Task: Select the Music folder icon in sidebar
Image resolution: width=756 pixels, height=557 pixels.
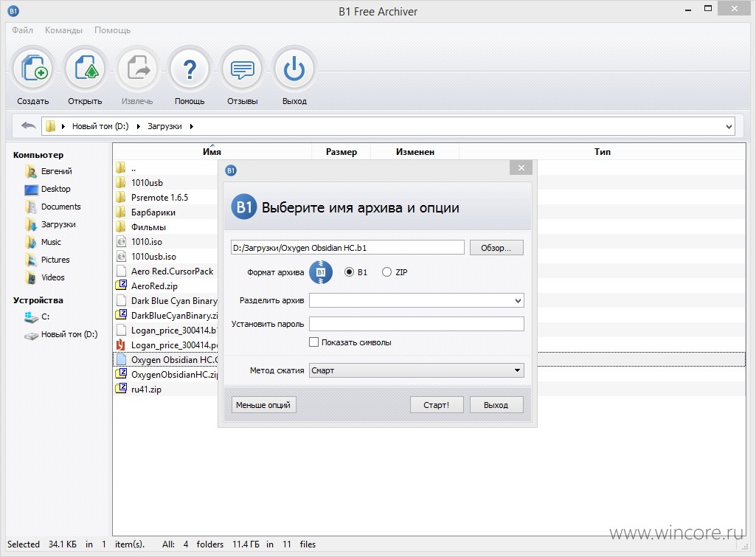Action: point(30,242)
